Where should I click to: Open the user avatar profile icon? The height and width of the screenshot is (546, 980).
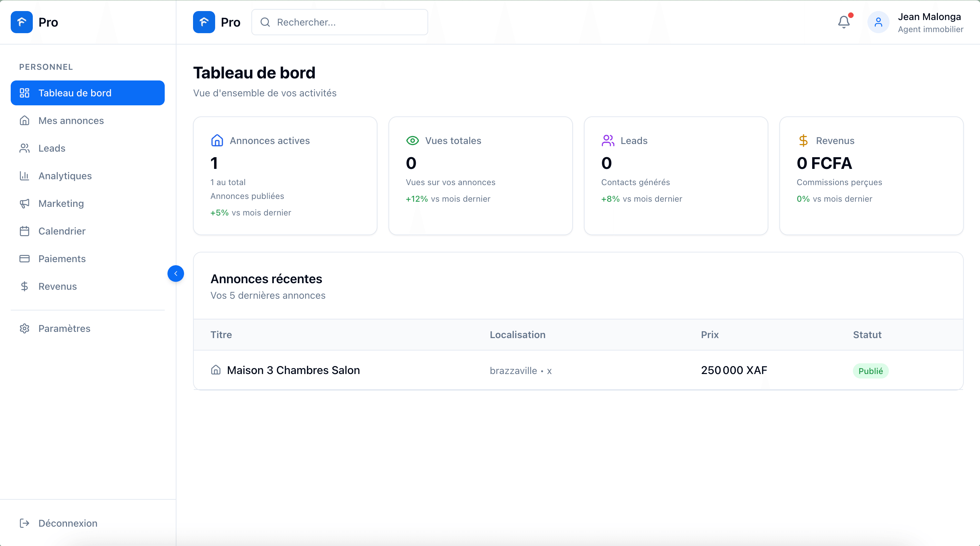878,22
